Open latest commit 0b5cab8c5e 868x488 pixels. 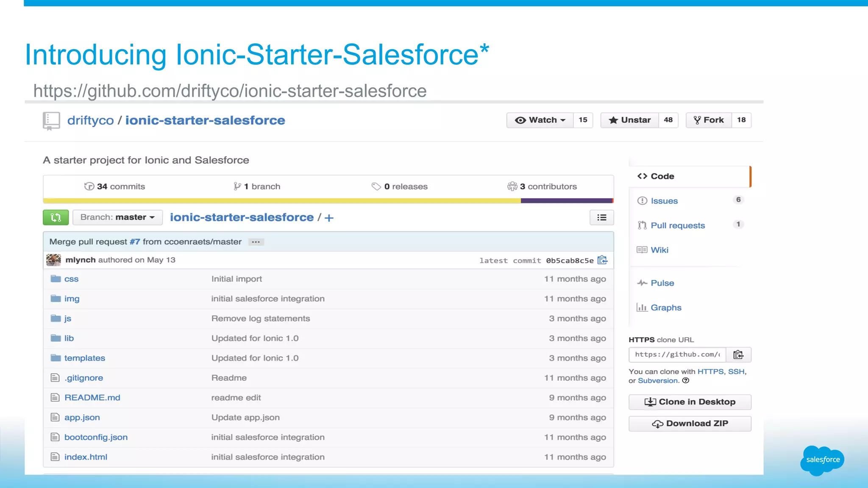pos(570,261)
